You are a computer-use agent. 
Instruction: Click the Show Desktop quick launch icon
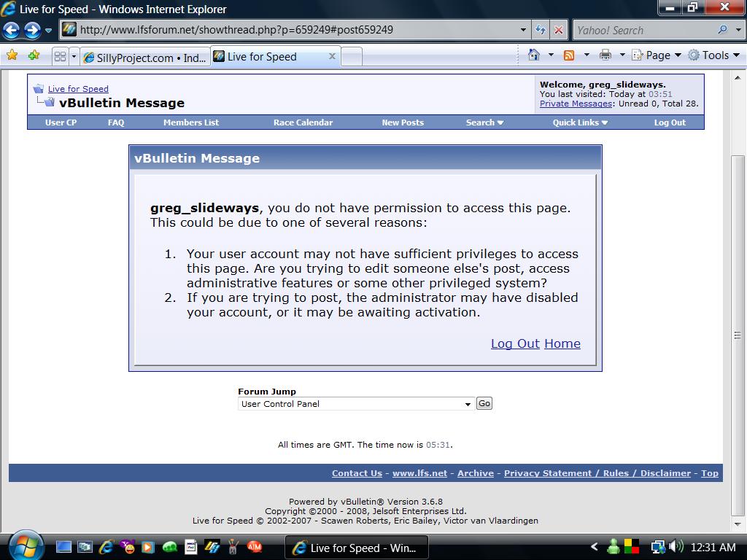[x=64, y=547]
